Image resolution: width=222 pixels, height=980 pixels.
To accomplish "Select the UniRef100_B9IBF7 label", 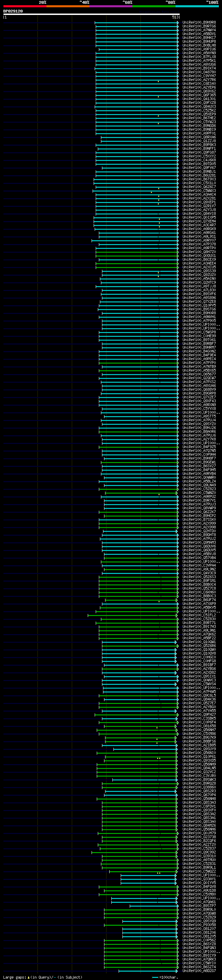I will coord(199,665).
